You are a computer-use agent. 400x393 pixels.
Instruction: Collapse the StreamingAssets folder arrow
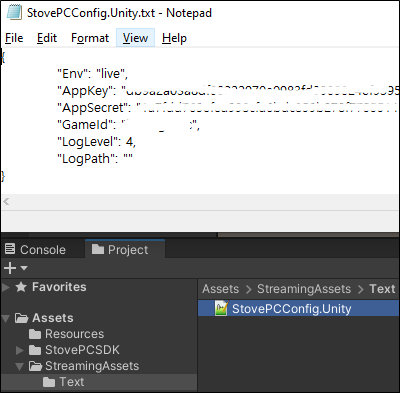20,367
